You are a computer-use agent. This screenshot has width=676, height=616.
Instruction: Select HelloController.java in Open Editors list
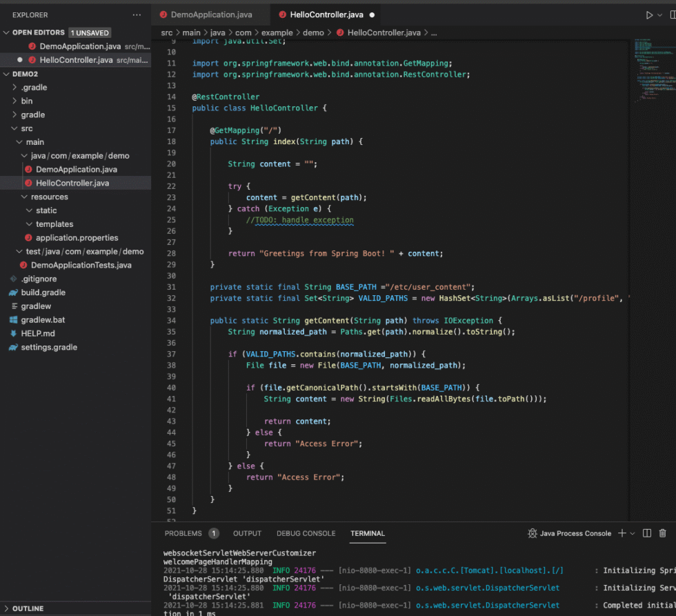tap(75, 60)
